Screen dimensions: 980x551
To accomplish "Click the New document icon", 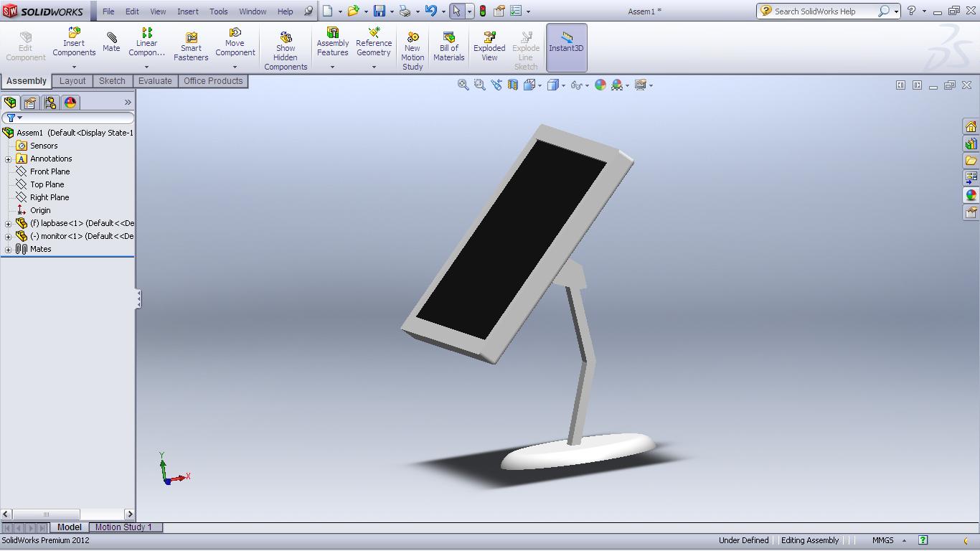I will 327,11.
